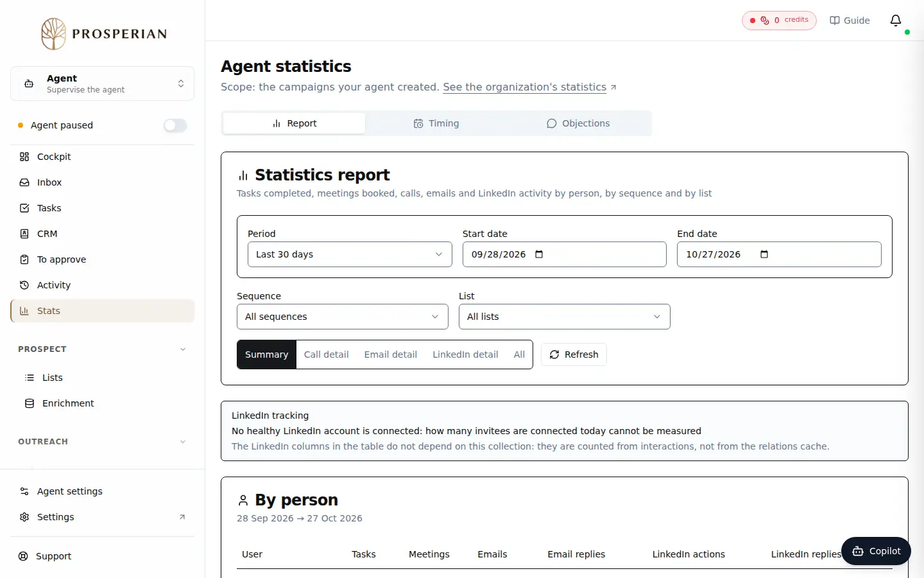Follow the organization's statistics link
The height and width of the screenshot is (578, 924).
tap(525, 87)
